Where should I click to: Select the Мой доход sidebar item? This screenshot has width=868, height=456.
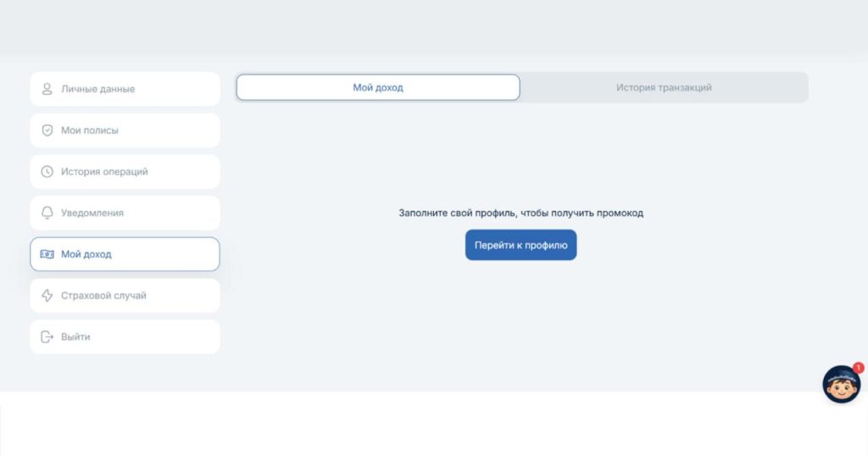86,254
